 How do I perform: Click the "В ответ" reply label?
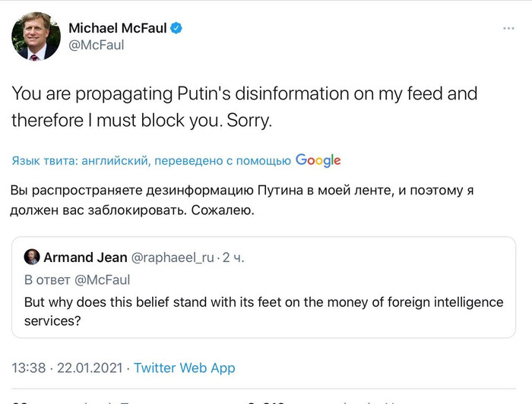47,279
